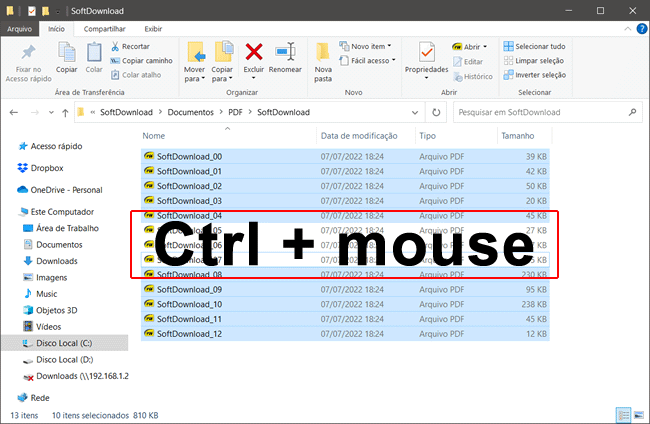Click the Renomear rename icon
The height and width of the screenshot is (424, 650).
pyautogui.click(x=286, y=53)
